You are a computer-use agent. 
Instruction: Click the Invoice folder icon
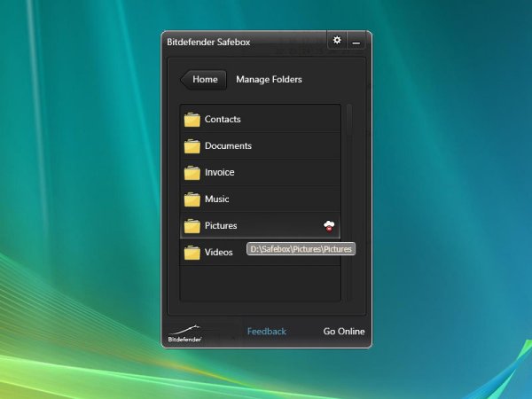(x=192, y=173)
